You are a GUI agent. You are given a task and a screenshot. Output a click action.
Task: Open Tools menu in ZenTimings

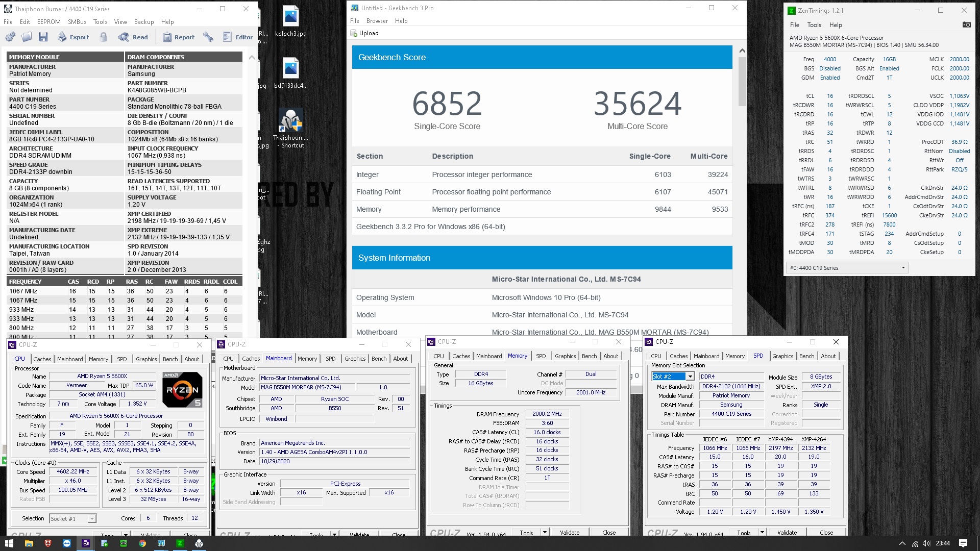pos(814,25)
